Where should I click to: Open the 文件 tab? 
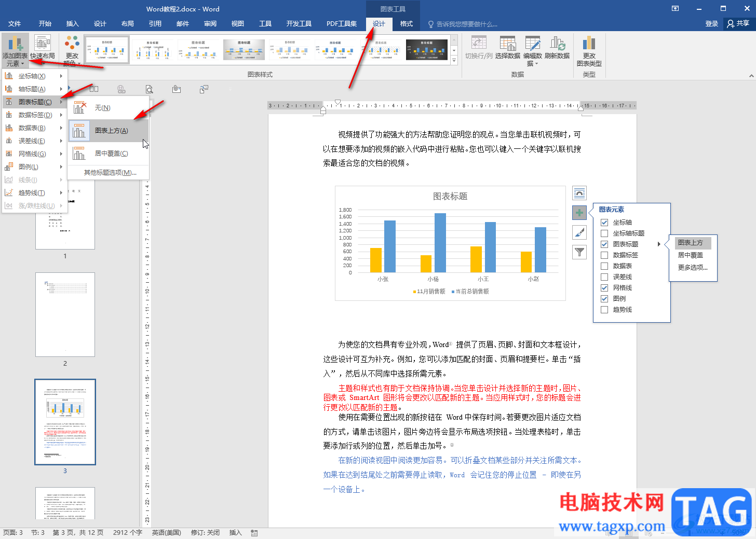coord(15,24)
